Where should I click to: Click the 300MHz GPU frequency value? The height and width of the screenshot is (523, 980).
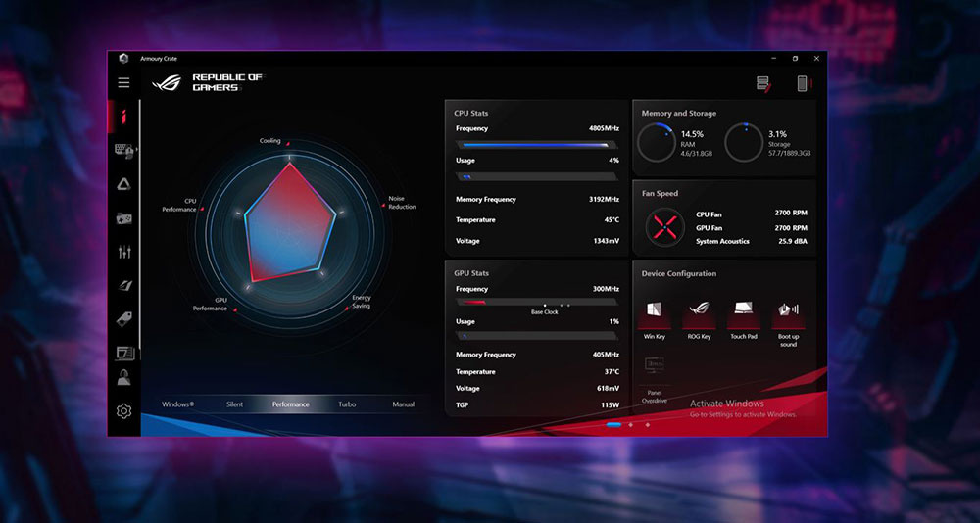click(x=606, y=289)
